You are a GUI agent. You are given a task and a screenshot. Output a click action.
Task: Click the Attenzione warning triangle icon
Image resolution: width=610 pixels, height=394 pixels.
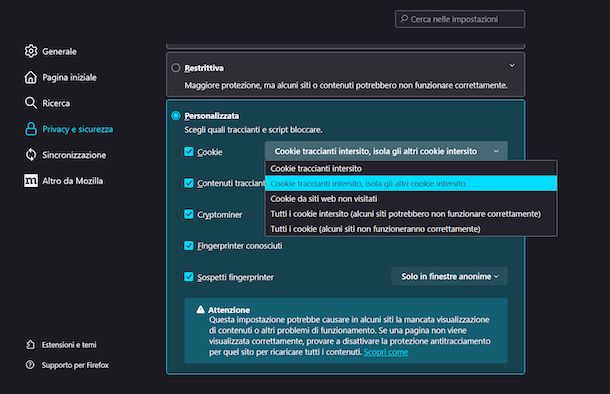(200, 310)
